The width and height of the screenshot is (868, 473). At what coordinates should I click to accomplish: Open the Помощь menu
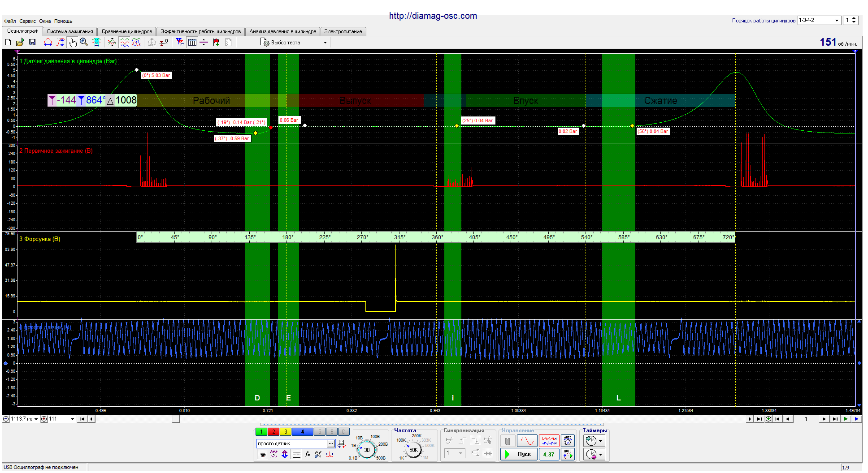click(x=63, y=21)
